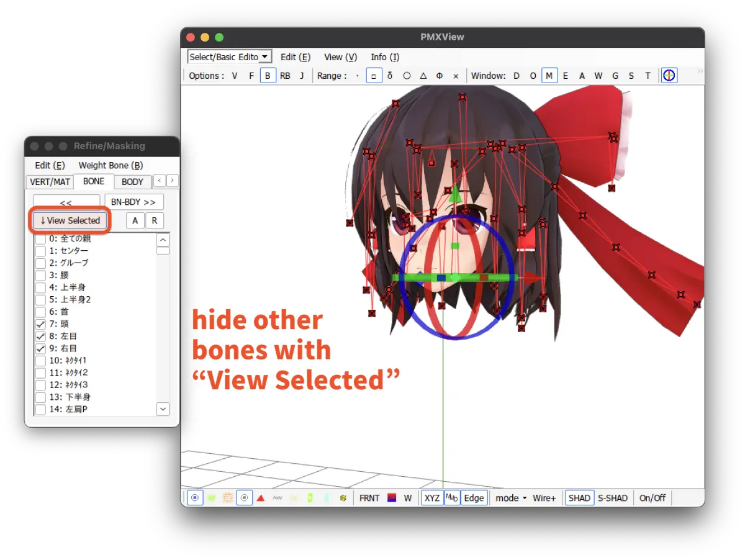745x560 pixels.
Task: Open Edit (E) menu in Refine/Masking window
Action: tap(50, 165)
